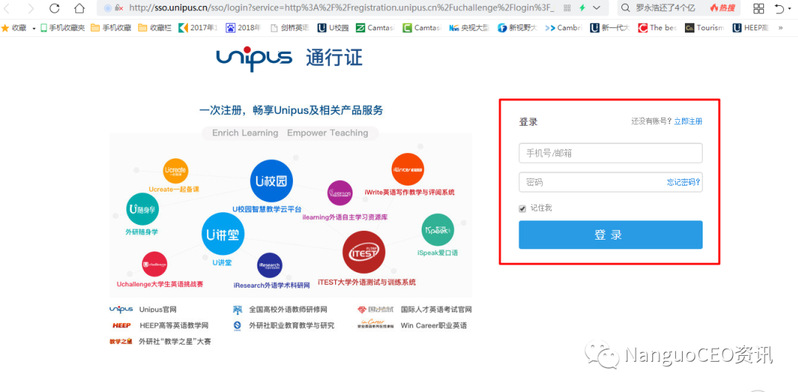The image size is (798, 392).
Task: Click the Ucreate一起备课 label
Action: click(x=174, y=189)
